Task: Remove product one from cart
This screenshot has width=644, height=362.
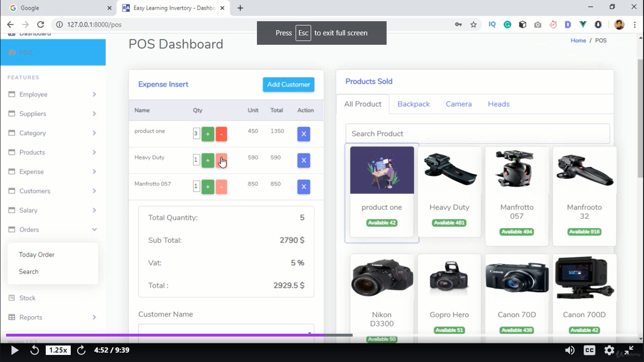Action: pyautogui.click(x=304, y=134)
